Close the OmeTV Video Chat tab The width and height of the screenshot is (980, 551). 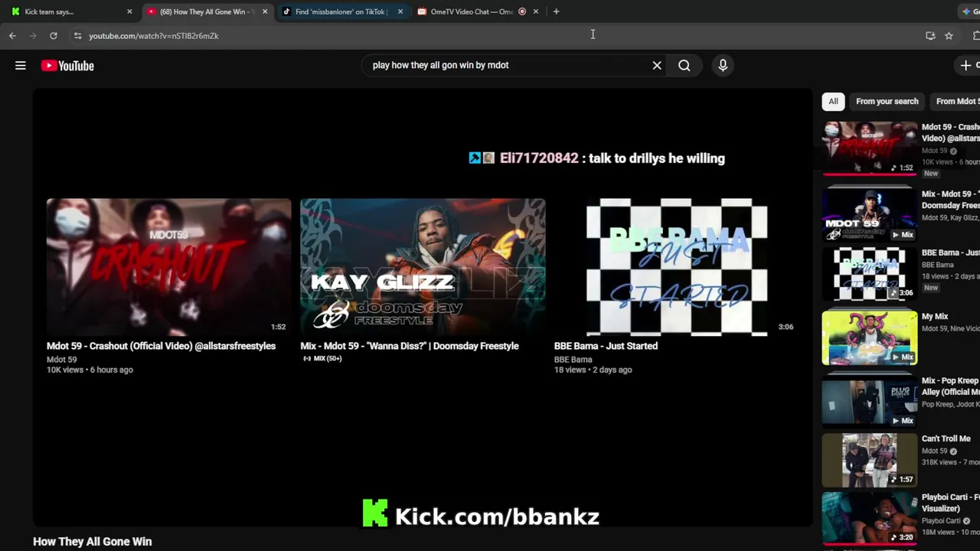pos(535,11)
